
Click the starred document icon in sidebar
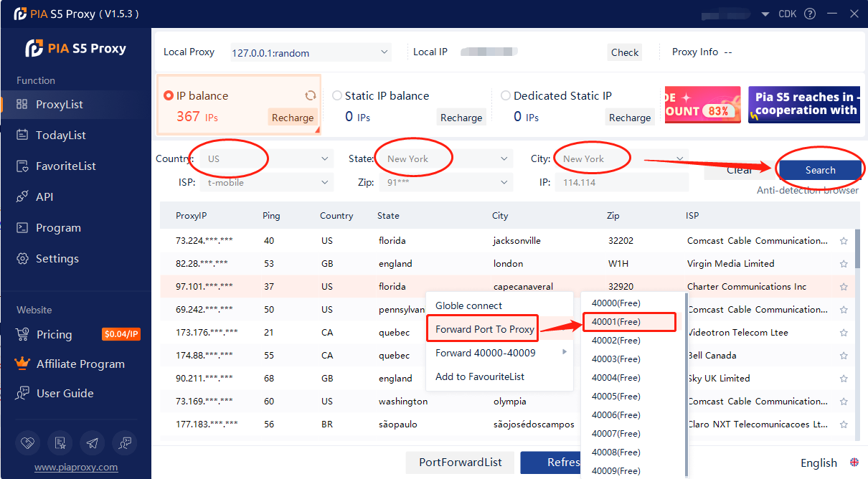(x=60, y=442)
